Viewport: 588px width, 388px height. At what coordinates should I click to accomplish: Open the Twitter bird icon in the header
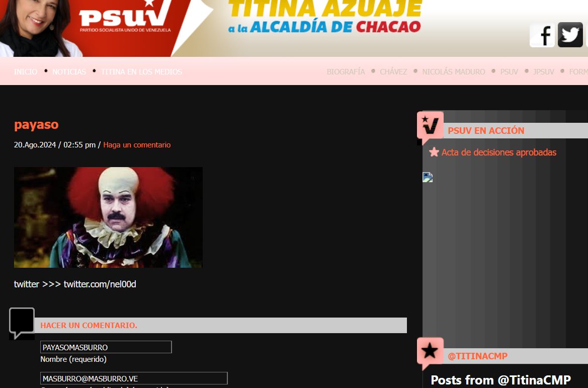point(570,35)
